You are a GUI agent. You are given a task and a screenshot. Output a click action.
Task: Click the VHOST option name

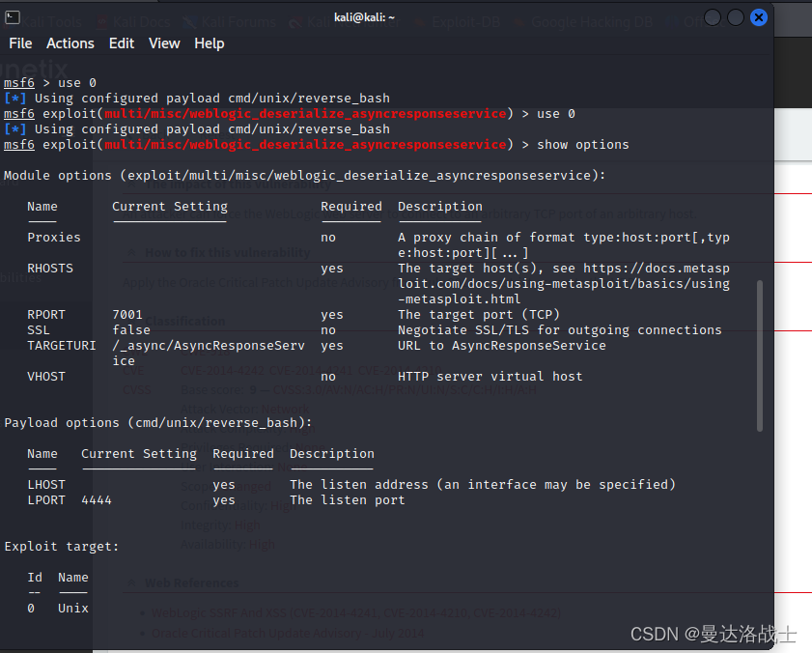point(46,377)
